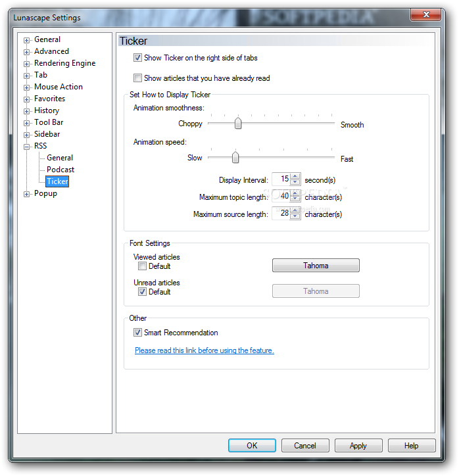459x476 pixels.
Task: Open Mouse Action settings
Action: pyautogui.click(x=59, y=87)
